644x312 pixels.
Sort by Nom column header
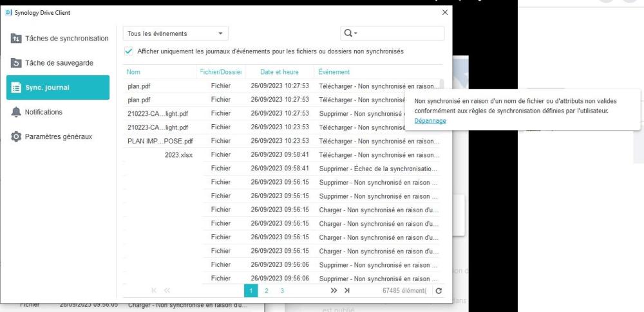point(133,72)
